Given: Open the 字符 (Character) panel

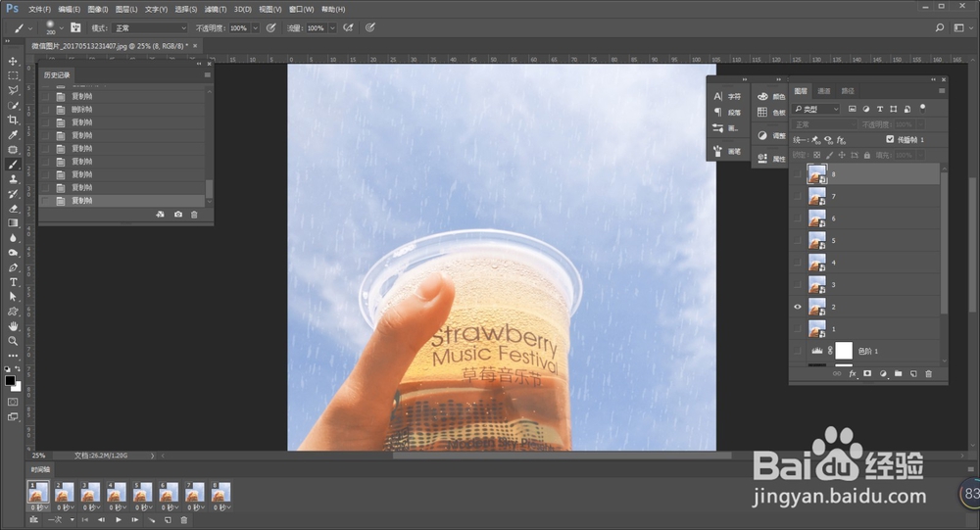Looking at the screenshot, I should pos(727,96).
